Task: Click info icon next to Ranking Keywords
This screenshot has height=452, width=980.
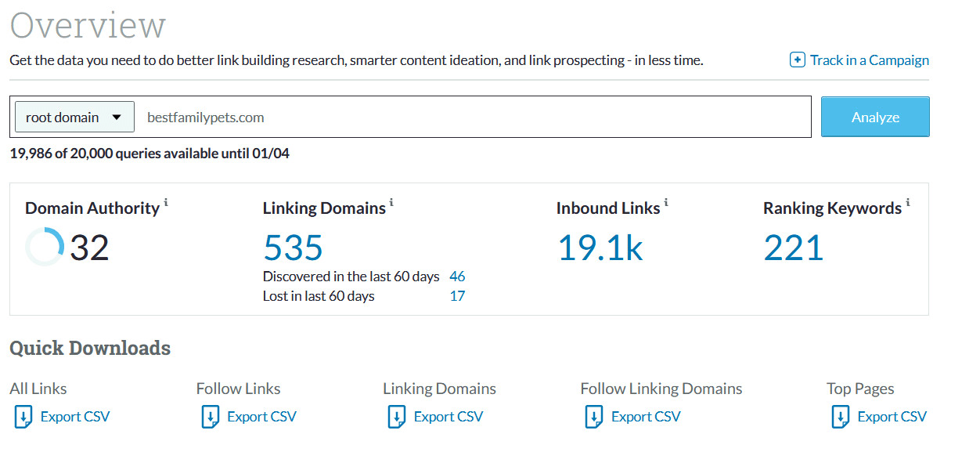Action: tap(908, 203)
